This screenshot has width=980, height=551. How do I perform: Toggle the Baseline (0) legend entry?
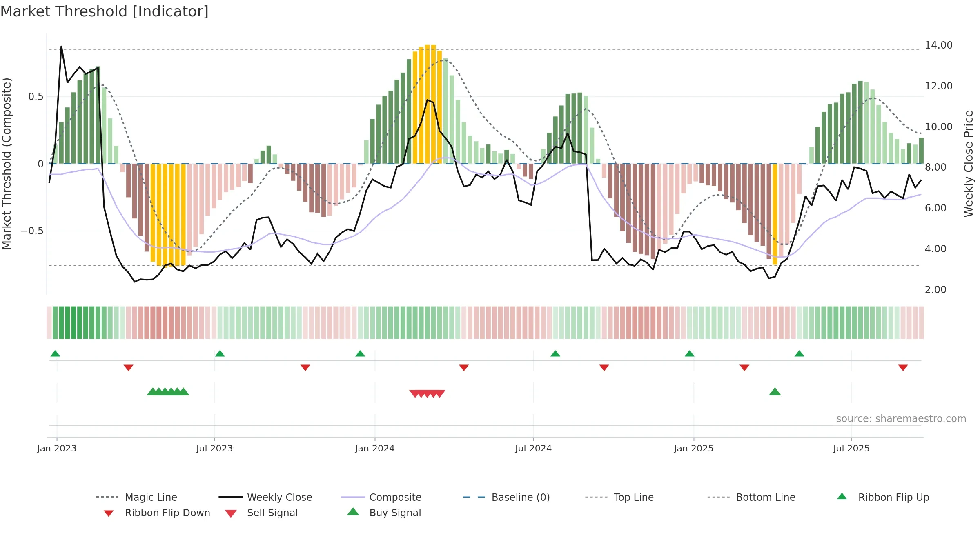pyautogui.click(x=506, y=497)
